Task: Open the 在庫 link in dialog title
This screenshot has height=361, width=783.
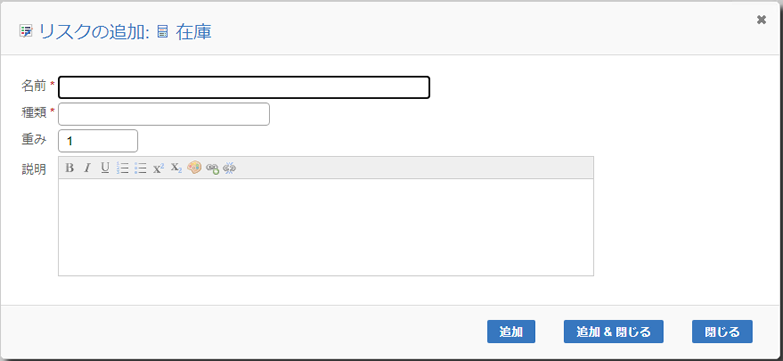Action: click(x=194, y=32)
